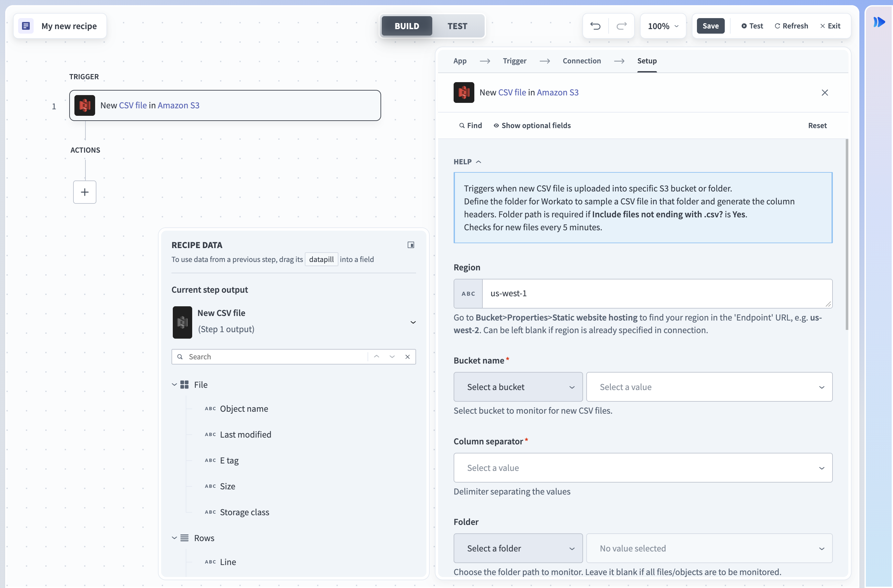Click the Region text input field
The width and height of the screenshot is (893, 588).
(657, 294)
